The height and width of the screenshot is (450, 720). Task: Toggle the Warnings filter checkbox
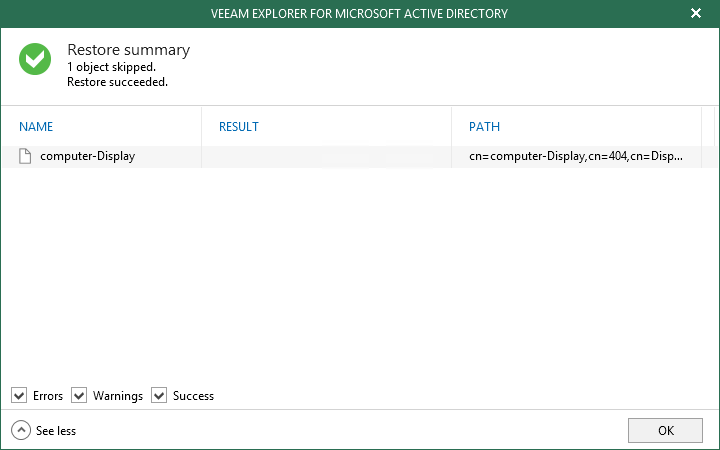79,395
